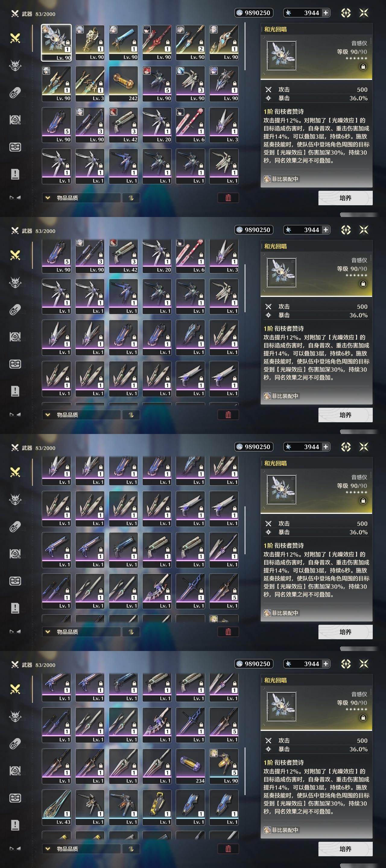Click the red trash can icon in bottom screen
The height and width of the screenshot is (868, 386).
[x=228, y=849]
